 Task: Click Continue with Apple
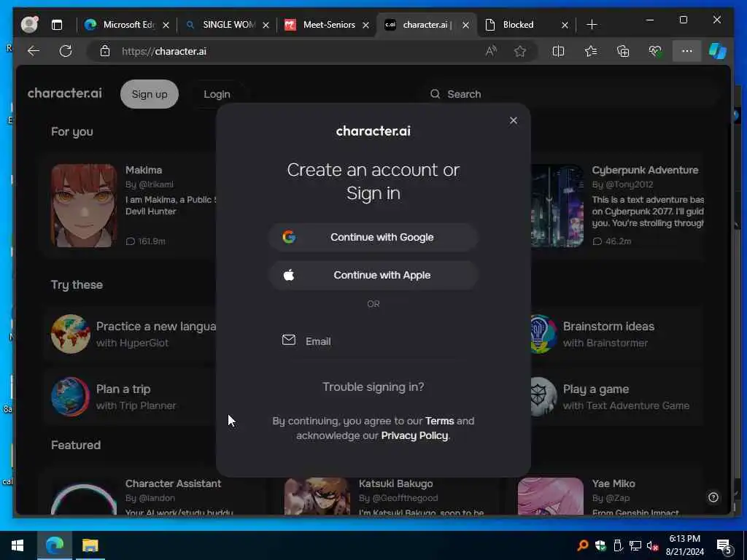(x=373, y=275)
